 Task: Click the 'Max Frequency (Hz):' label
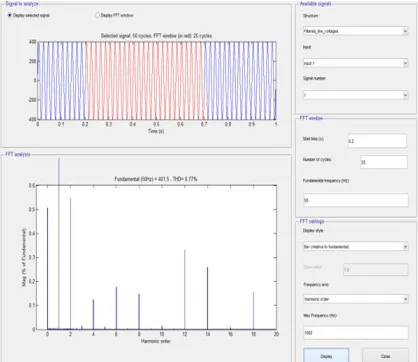[x=320, y=315]
